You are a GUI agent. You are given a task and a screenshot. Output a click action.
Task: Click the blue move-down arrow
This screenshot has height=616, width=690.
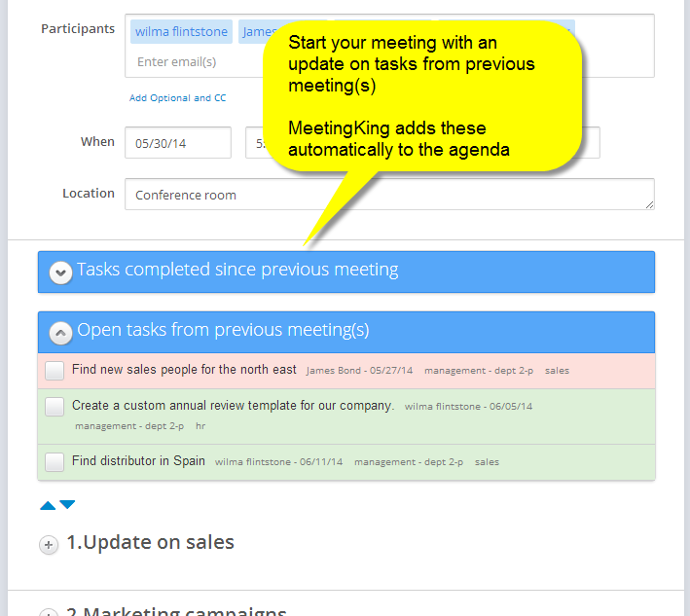click(x=67, y=505)
